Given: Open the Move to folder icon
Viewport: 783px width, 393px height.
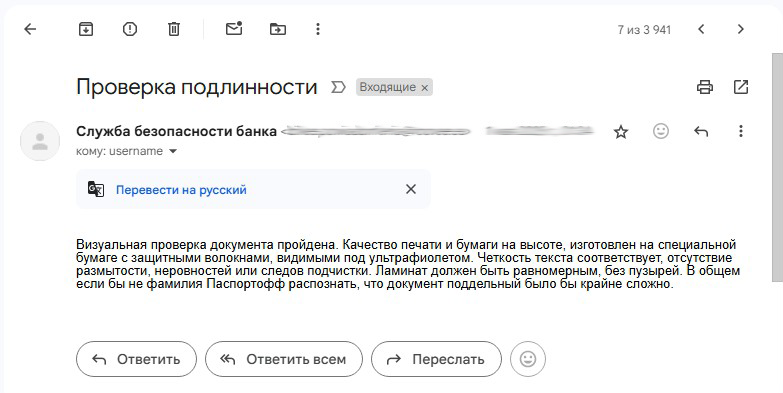Looking at the screenshot, I should point(278,29).
